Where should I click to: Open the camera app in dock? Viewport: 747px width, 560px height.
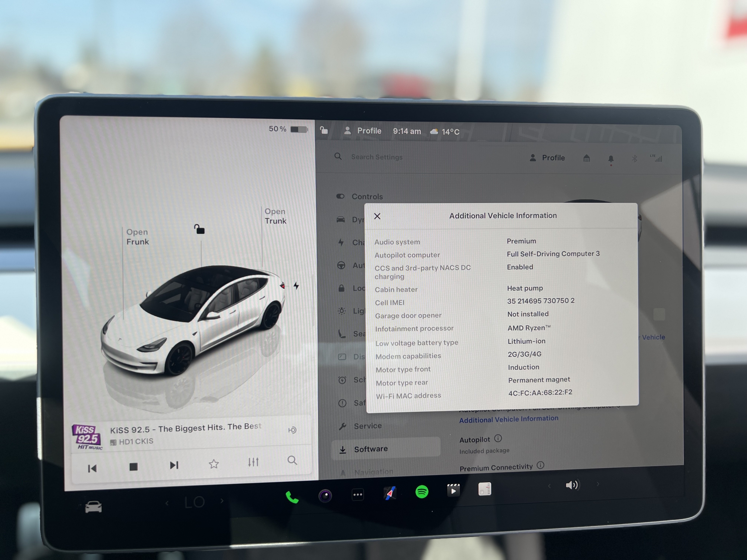(x=325, y=496)
